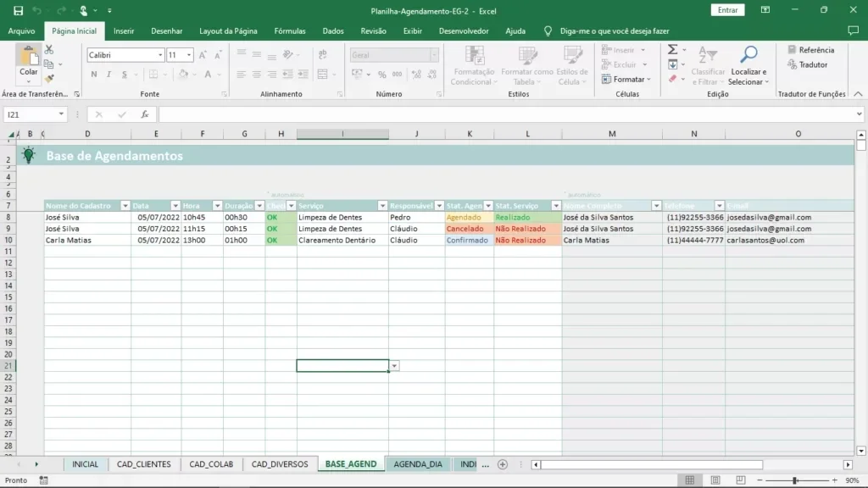Click the Colar paste icon

(x=29, y=57)
